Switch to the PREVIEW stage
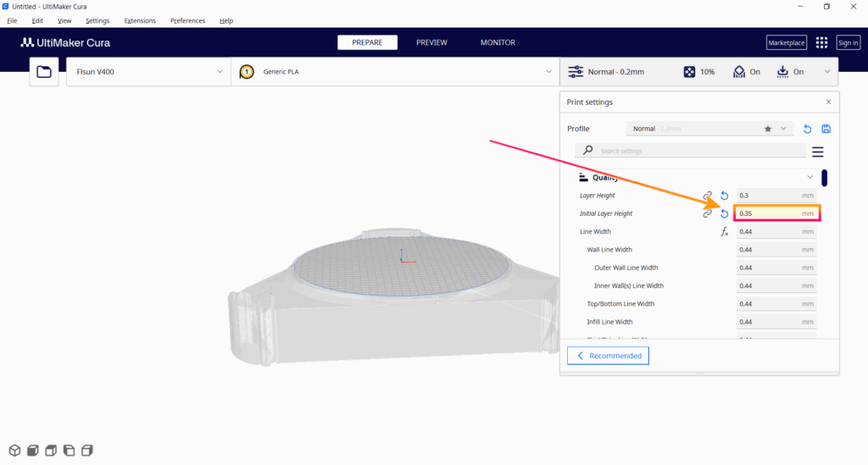The height and width of the screenshot is (465, 868). [431, 42]
